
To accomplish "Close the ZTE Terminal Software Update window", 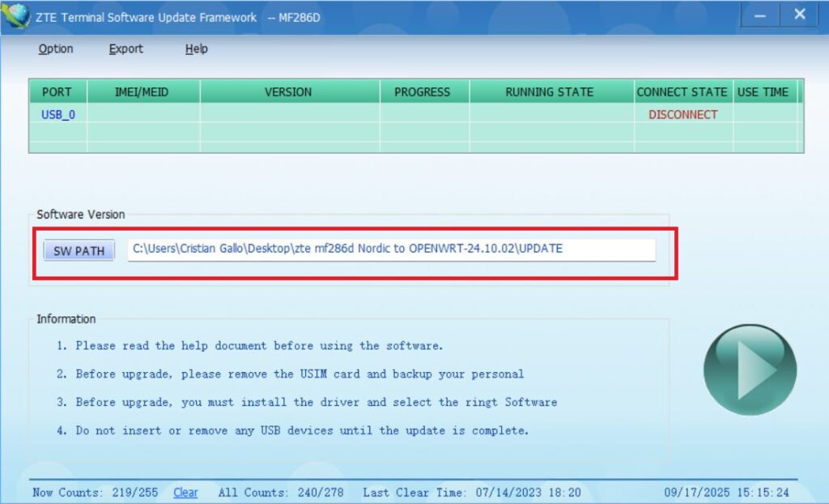I will tap(799, 15).
